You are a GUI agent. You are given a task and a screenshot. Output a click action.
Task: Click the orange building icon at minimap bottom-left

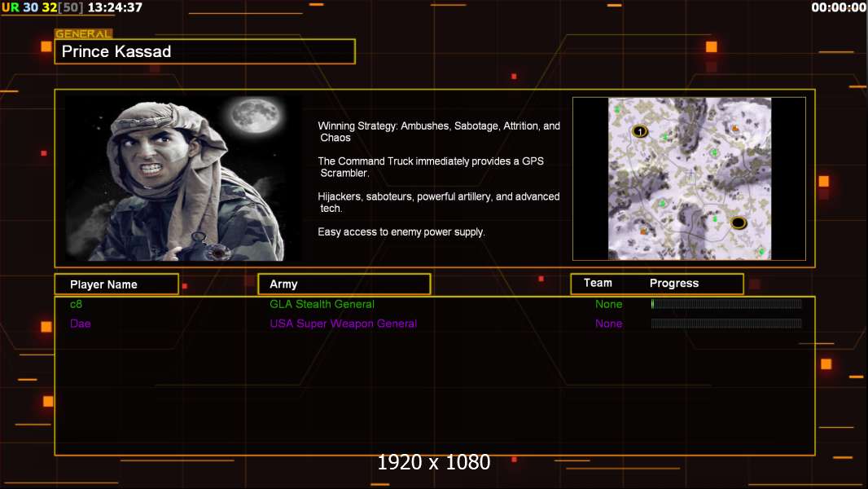[x=643, y=231]
